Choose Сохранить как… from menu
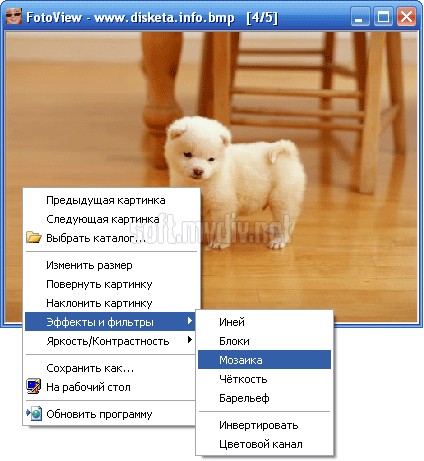This screenshot has width=424, height=461. (110, 368)
